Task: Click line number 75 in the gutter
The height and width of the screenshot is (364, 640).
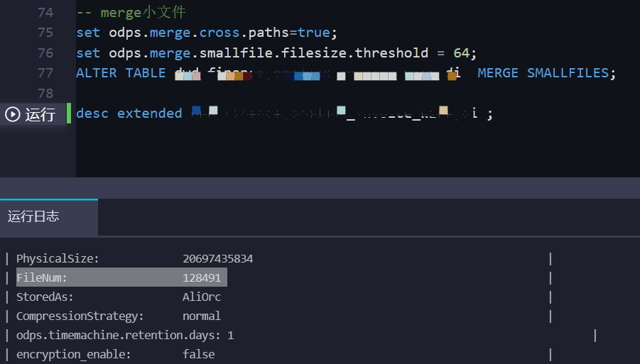Action: tap(45, 33)
